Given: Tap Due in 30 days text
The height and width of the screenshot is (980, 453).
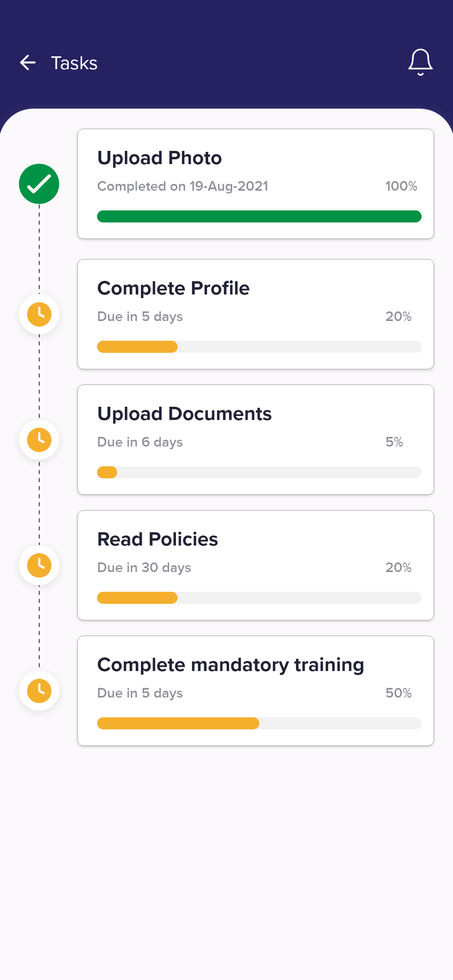Looking at the screenshot, I should click(144, 567).
